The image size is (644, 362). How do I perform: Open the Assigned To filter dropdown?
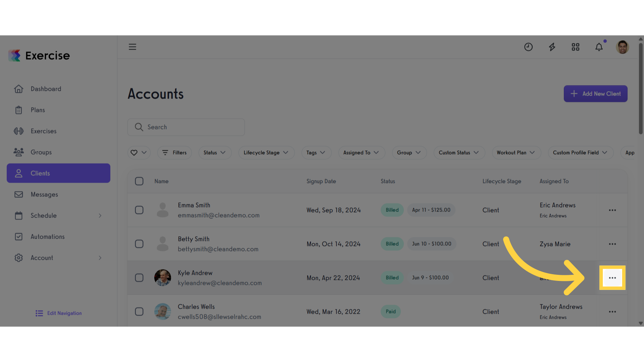pos(362,153)
